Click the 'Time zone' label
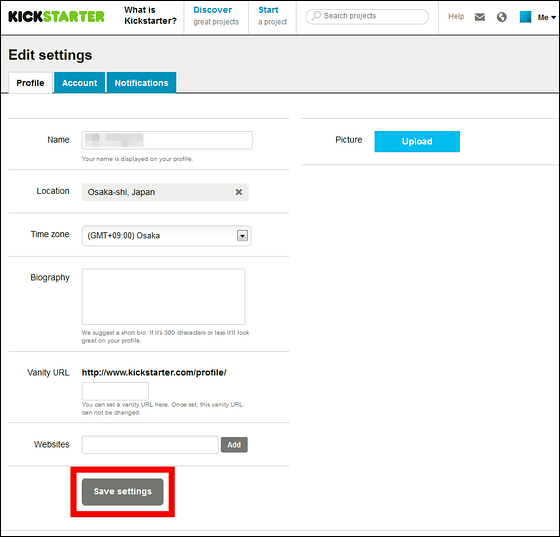Image resolution: width=560 pixels, height=537 pixels. pos(50,234)
